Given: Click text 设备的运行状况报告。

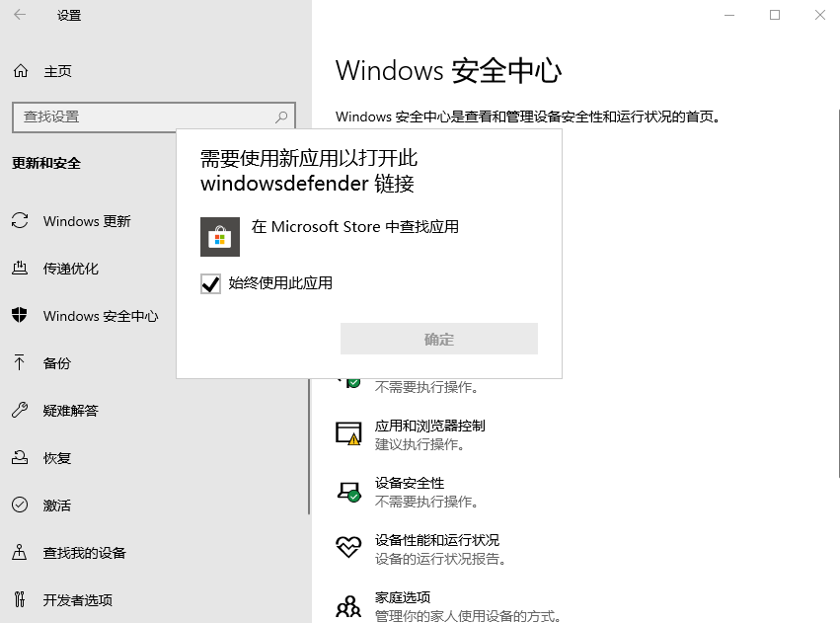Looking at the screenshot, I should point(440,559).
